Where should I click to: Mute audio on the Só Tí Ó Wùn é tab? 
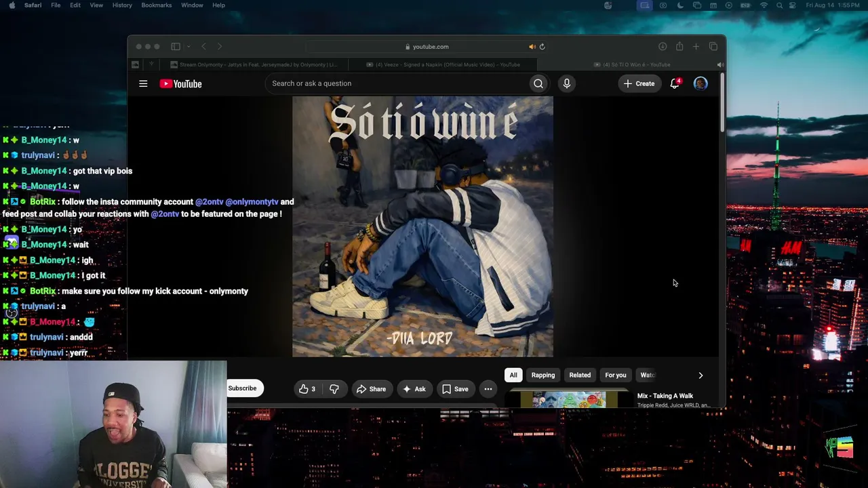coord(720,65)
